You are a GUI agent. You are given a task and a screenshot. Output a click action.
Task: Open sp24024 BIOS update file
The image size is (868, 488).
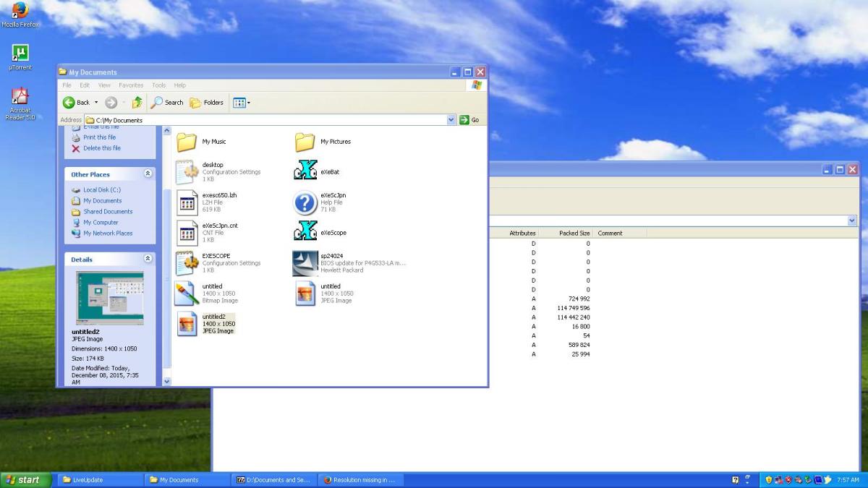point(305,262)
